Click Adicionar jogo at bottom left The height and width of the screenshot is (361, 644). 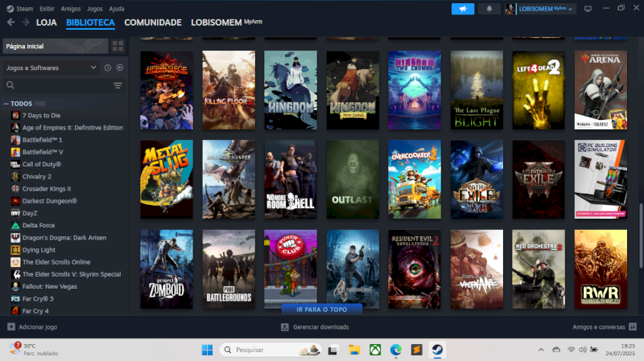pyautogui.click(x=32, y=327)
